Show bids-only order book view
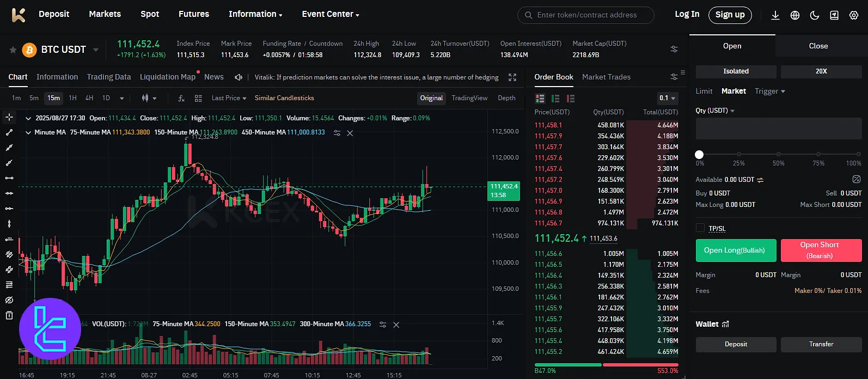 point(555,99)
